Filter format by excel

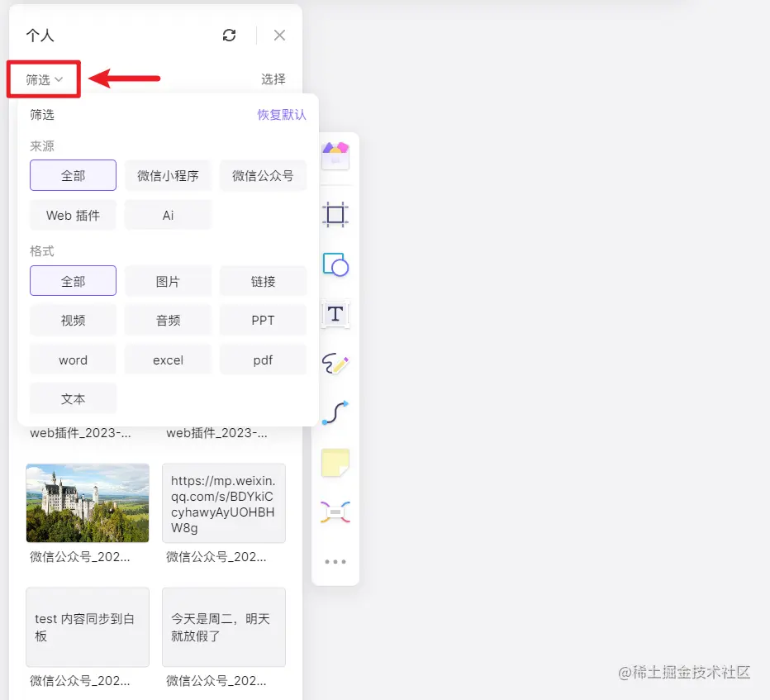pos(168,360)
